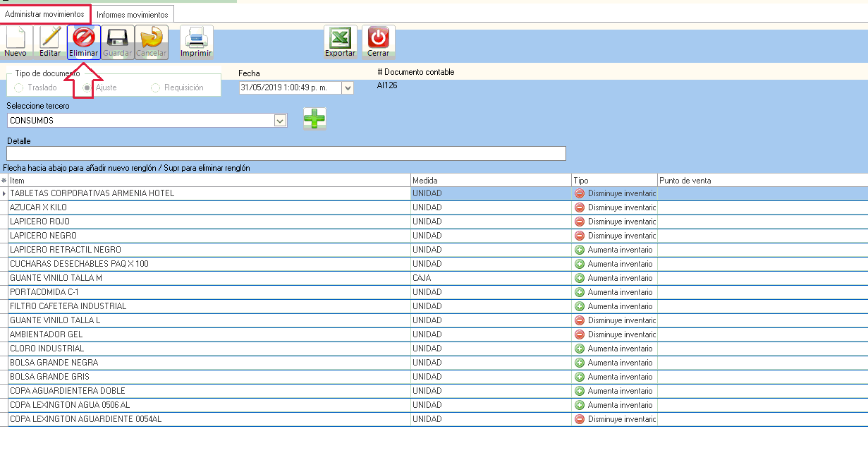Expand the Seleccione tercero combo box
The height and width of the screenshot is (453, 868).
point(280,121)
